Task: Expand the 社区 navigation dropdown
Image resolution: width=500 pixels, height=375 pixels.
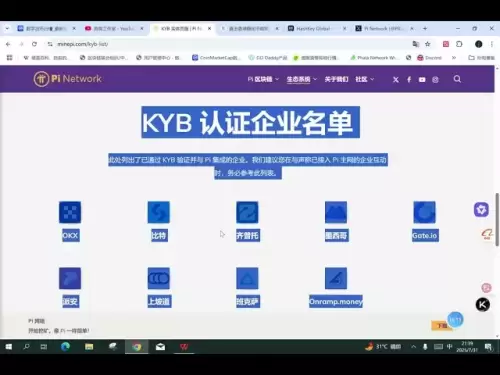Action: point(365,79)
